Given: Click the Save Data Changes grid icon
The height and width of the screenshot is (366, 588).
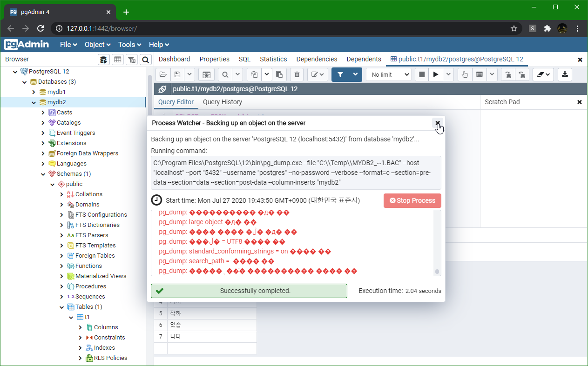Looking at the screenshot, I should click(x=206, y=74).
